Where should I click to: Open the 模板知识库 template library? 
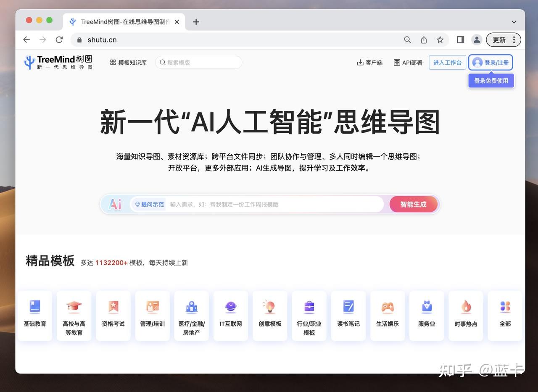pos(128,62)
